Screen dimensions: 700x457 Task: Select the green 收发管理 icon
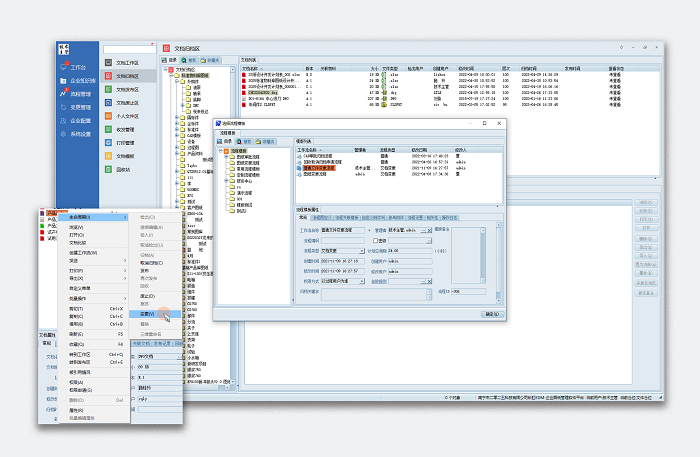[108, 129]
